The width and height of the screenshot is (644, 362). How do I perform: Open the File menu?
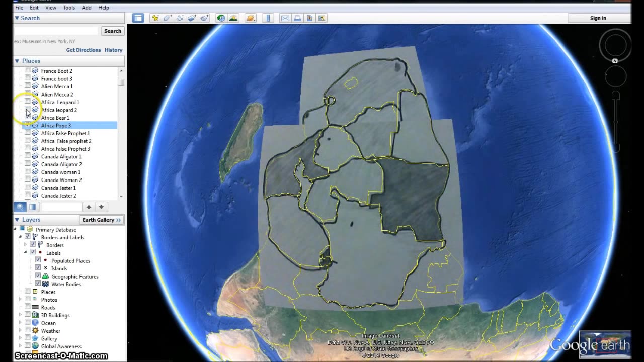point(19,8)
